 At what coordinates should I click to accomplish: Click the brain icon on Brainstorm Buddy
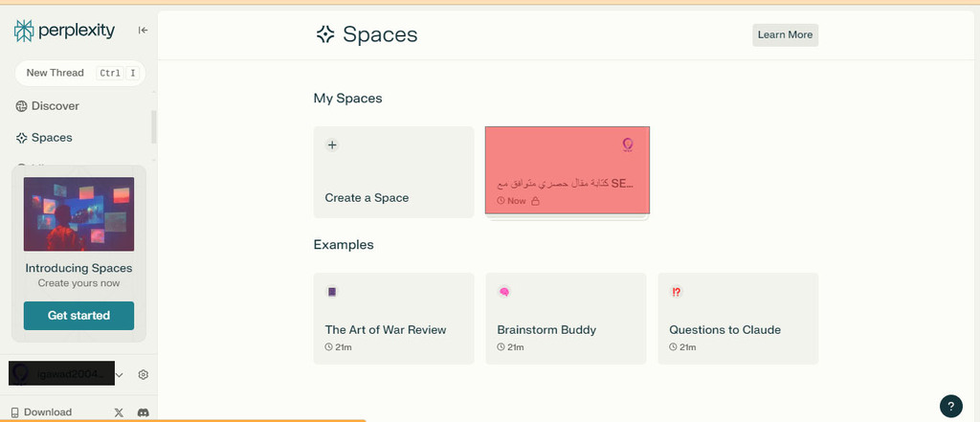coord(503,292)
